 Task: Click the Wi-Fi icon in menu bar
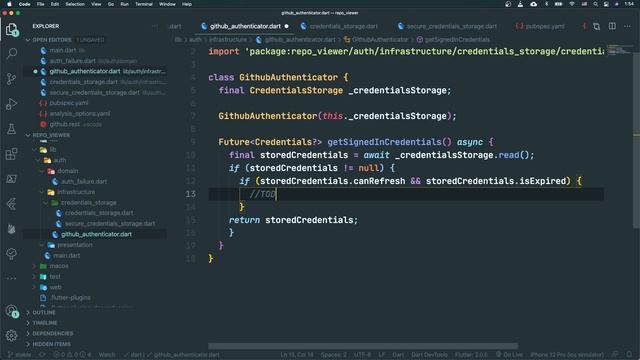572,4
